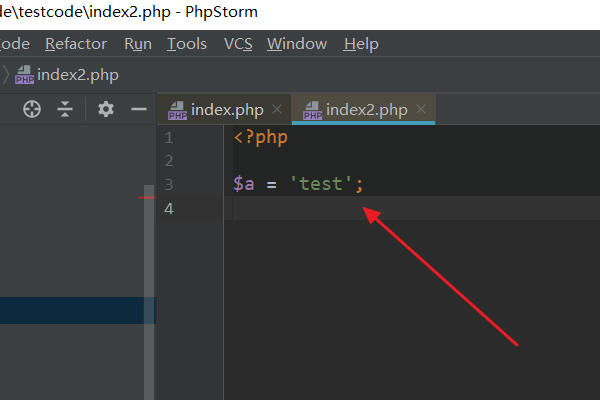
Task: Hide the project tool window
Action: point(139,109)
